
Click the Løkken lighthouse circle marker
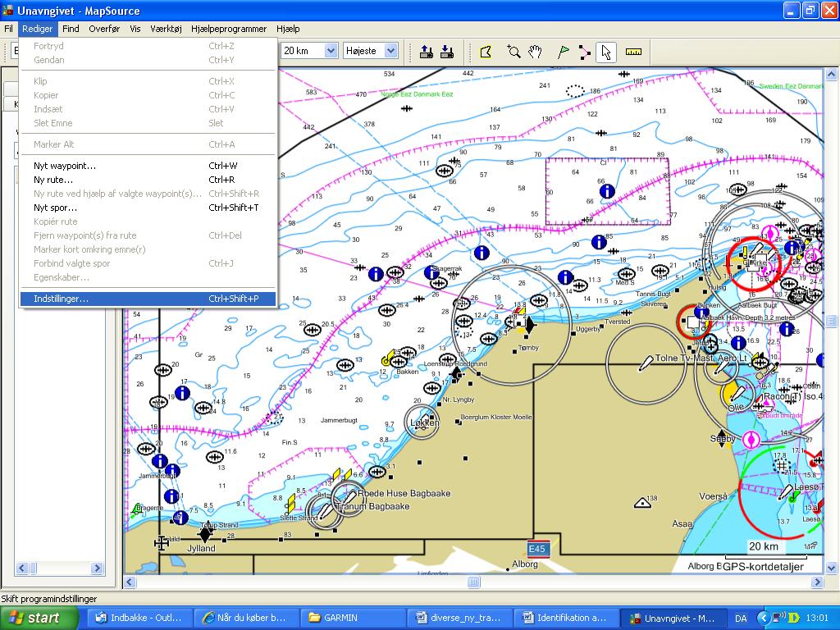point(422,422)
